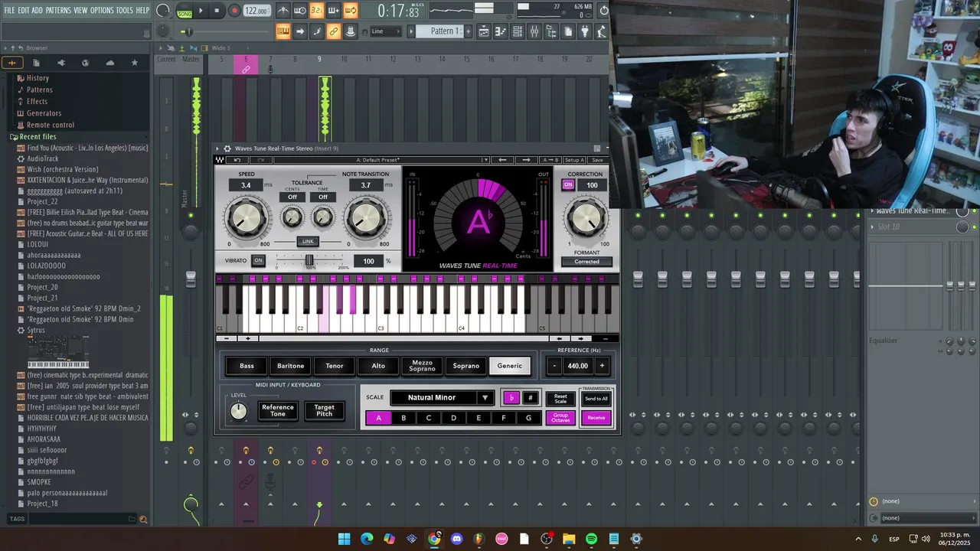Screen dimensions: 980x551
Task: Select the Tenor range button
Action: [335, 366]
